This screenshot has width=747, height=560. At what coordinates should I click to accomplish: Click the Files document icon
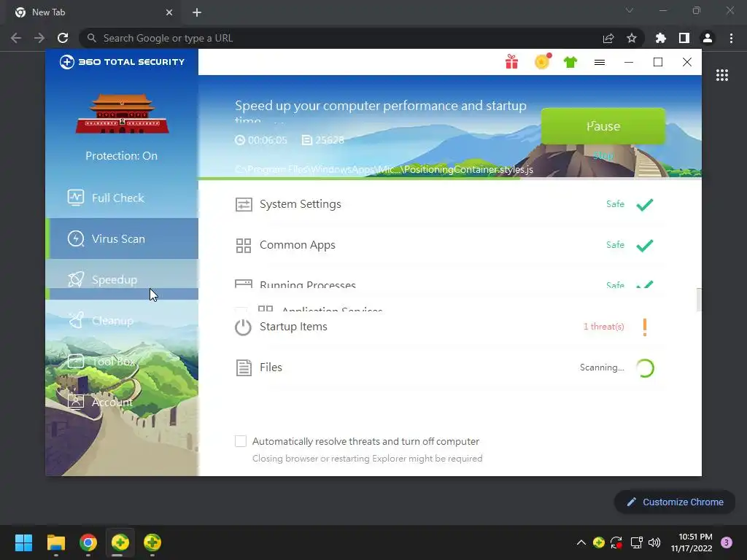tap(244, 367)
